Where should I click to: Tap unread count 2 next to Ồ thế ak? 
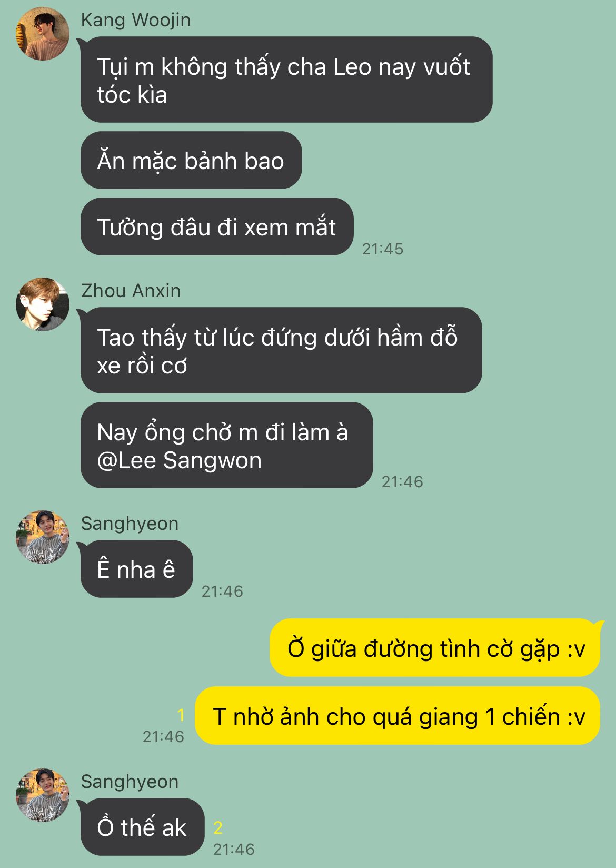(x=218, y=827)
